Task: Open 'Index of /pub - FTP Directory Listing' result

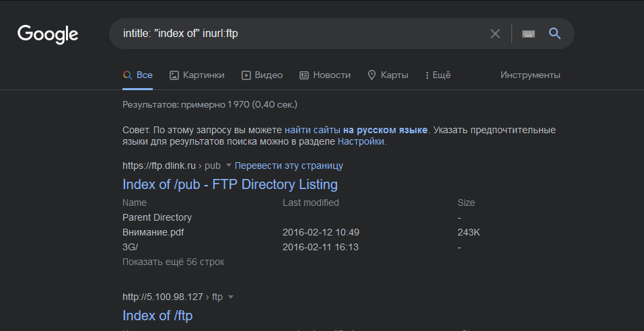Action: tap(230, 184)
